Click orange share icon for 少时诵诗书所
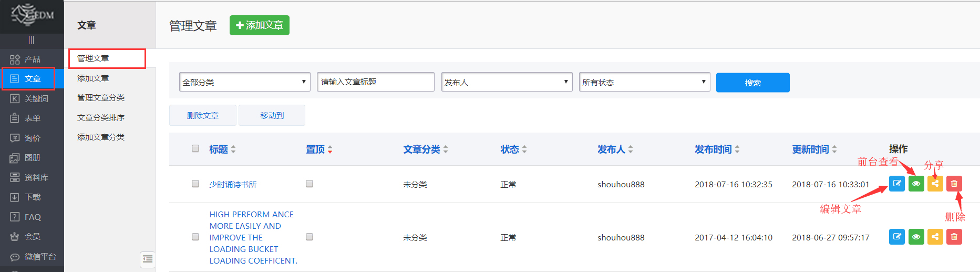 pos(935,184)
